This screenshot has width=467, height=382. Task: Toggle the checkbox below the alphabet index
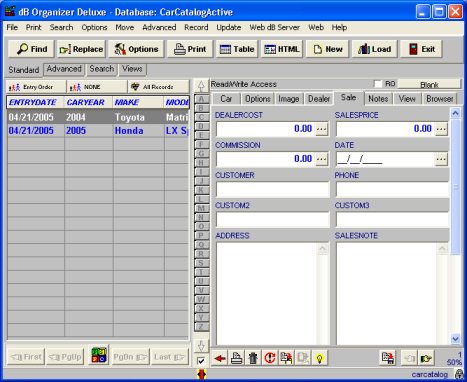(201, 361)
